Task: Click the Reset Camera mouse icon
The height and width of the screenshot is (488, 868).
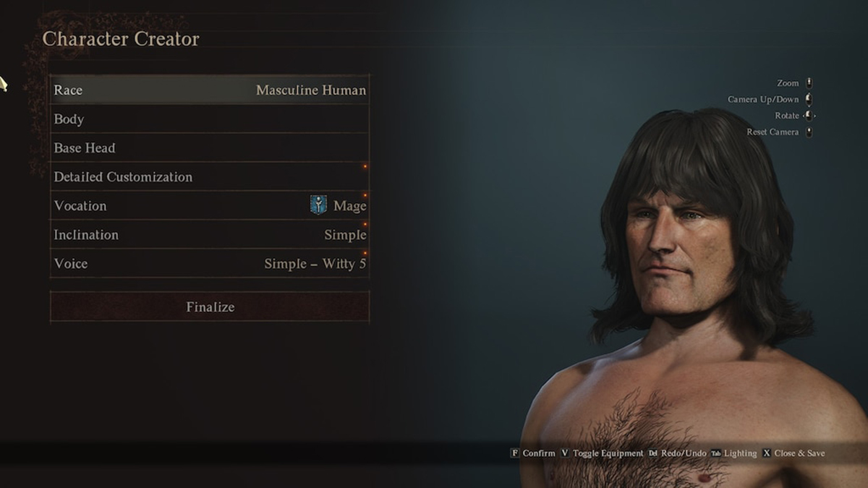Action: point(809,132)
